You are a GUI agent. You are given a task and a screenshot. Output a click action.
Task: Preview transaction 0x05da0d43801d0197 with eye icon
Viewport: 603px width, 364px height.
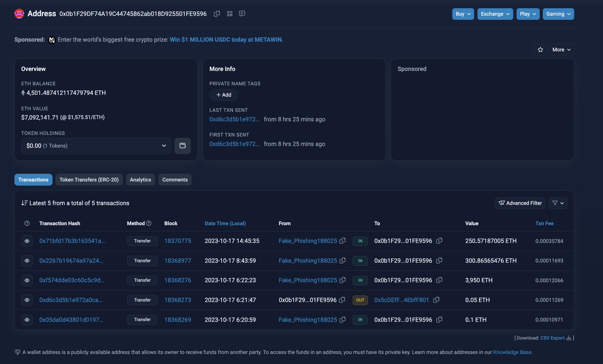point(27,320)
